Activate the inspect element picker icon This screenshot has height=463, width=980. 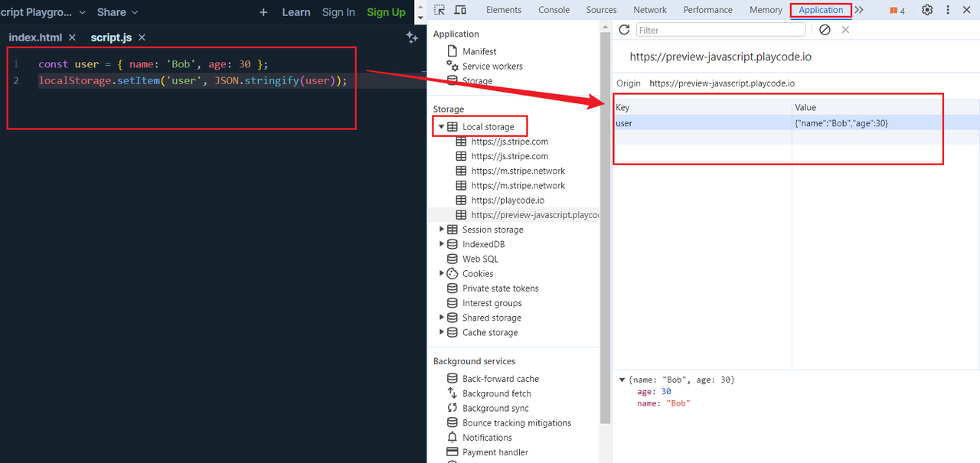click(439, 10)
